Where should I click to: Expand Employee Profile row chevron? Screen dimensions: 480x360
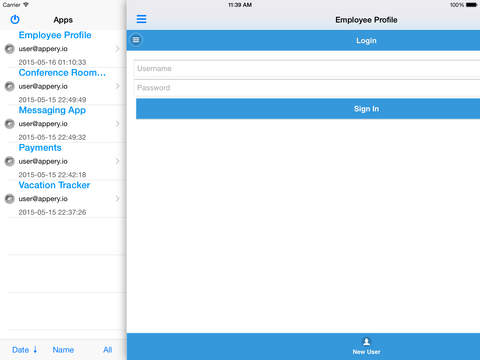tap(117, 49)
